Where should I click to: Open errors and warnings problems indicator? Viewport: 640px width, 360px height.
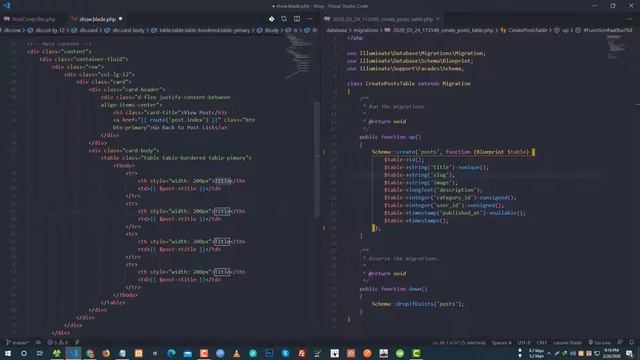pyautogui.click(x=58, y=342)
